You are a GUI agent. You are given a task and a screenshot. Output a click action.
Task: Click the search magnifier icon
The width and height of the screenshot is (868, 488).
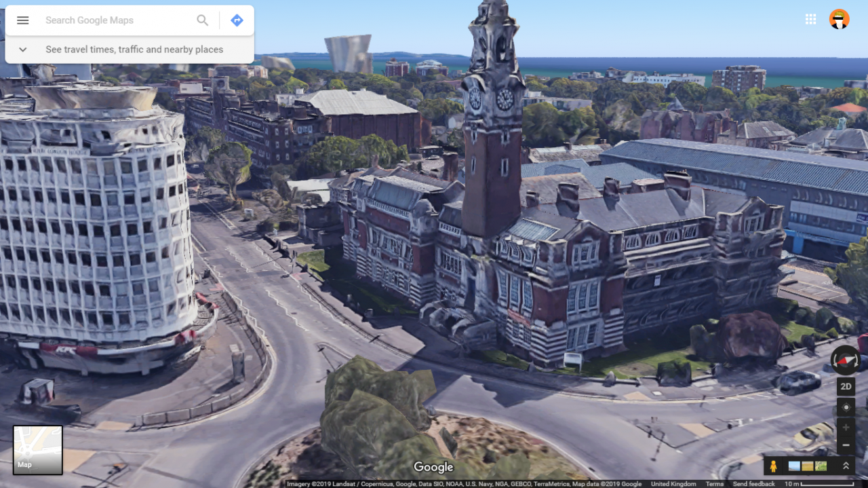201,20
